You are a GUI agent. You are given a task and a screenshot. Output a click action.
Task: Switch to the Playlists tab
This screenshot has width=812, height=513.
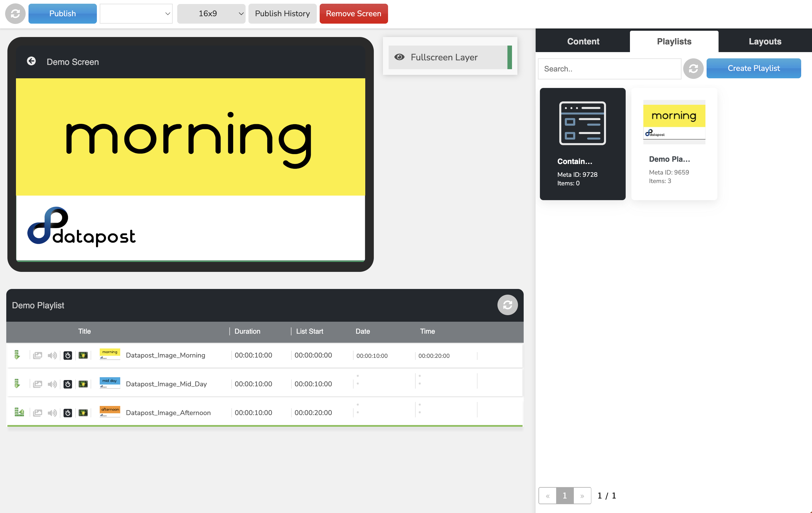click(x=674, y=42)
